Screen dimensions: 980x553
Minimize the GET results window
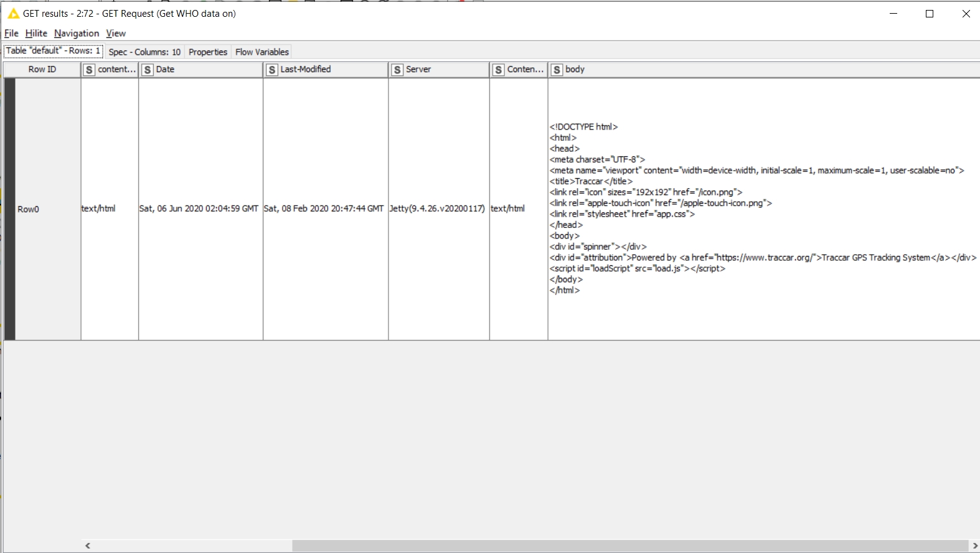(893, 14)
